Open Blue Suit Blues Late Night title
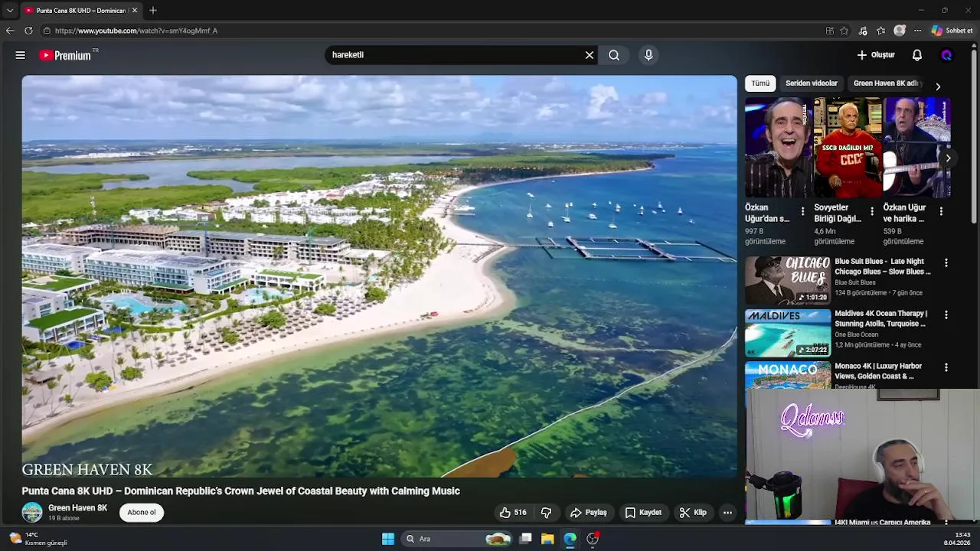The image size is (980, 551). 883,266
